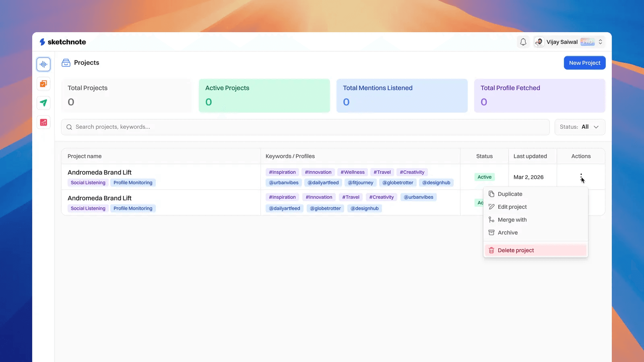This screenshot has height=362, width=644.
Task: Click the Status column header
Action: point(484,156)
